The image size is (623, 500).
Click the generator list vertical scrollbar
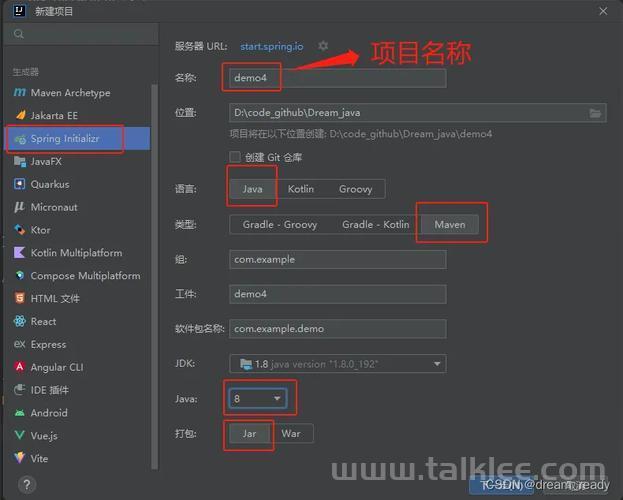[x=155, y=277]
